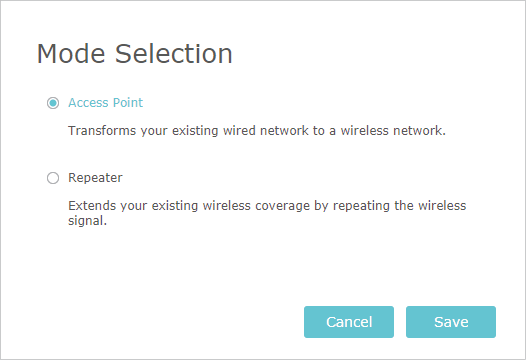The width and height of the screenshot is (526, 360).
Task: Switch operation mode to Repeater
Action: [x=53, y=178]
